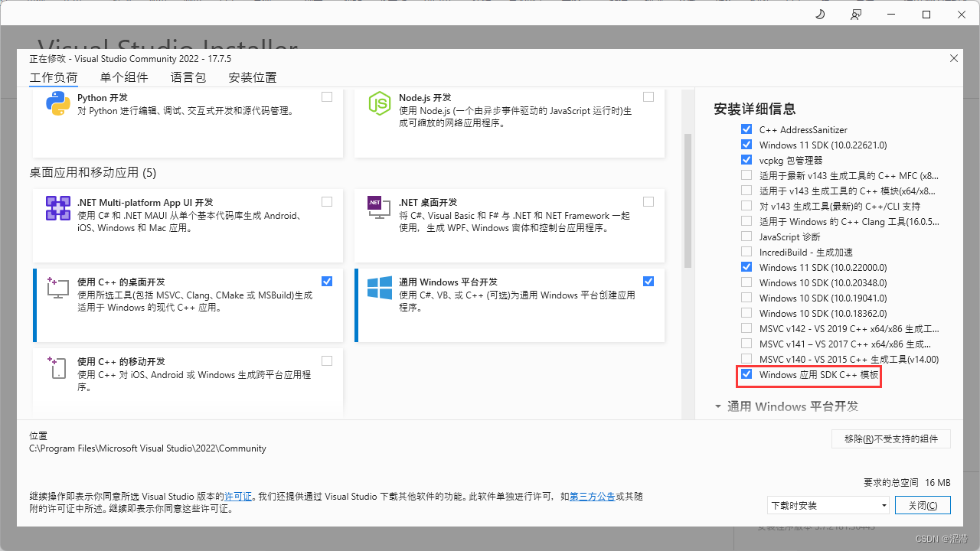Viewport: 980px width, 551px height.
Task: Enable the .NET 桌面开发 workload checkbox
Action: (648, 202)
